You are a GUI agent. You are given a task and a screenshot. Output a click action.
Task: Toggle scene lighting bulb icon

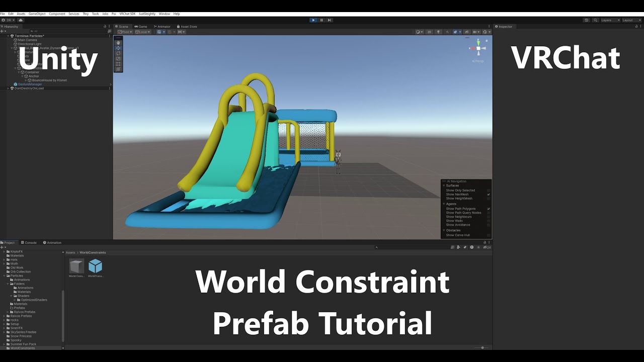point(439,32)
